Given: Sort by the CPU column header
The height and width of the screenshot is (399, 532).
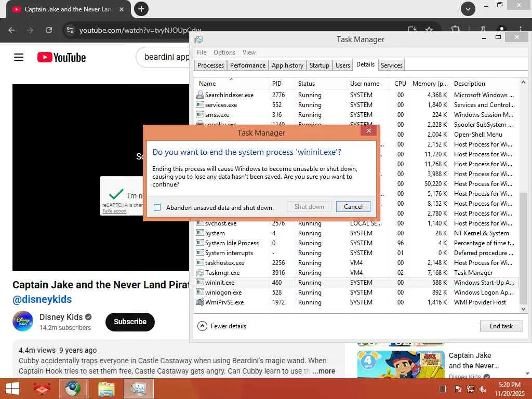Looking at the screenshot, I should coord(400,84).
